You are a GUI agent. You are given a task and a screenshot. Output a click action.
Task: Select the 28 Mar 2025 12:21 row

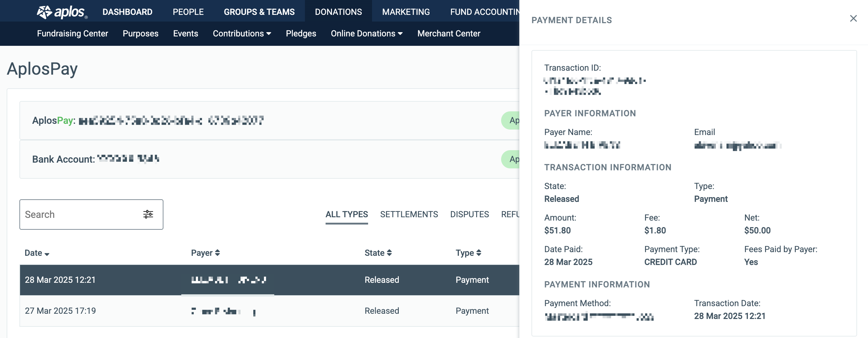click(x=270, y=280)
